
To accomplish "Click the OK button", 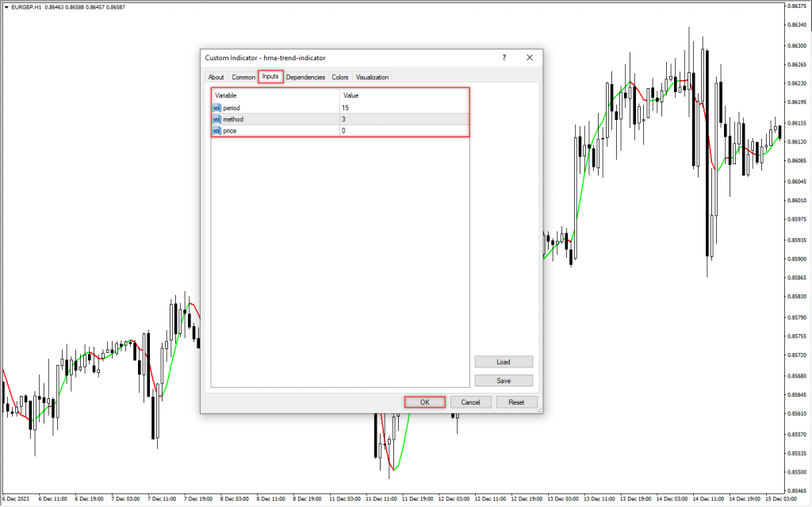I will pyautogui.click(x=425, y=402).
